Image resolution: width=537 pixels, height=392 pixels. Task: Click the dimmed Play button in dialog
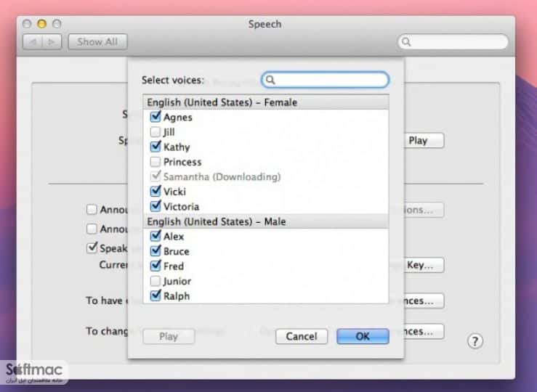click(169, 336)
